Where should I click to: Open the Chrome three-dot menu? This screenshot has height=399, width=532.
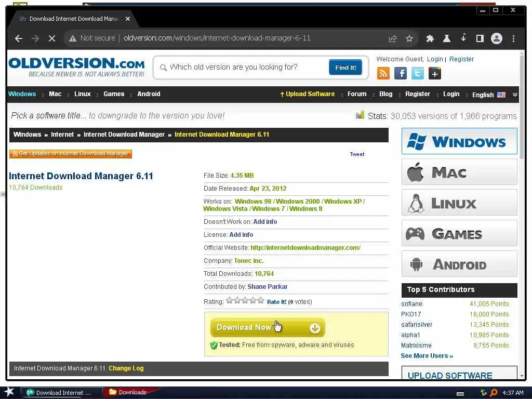[x=513, y=38]
